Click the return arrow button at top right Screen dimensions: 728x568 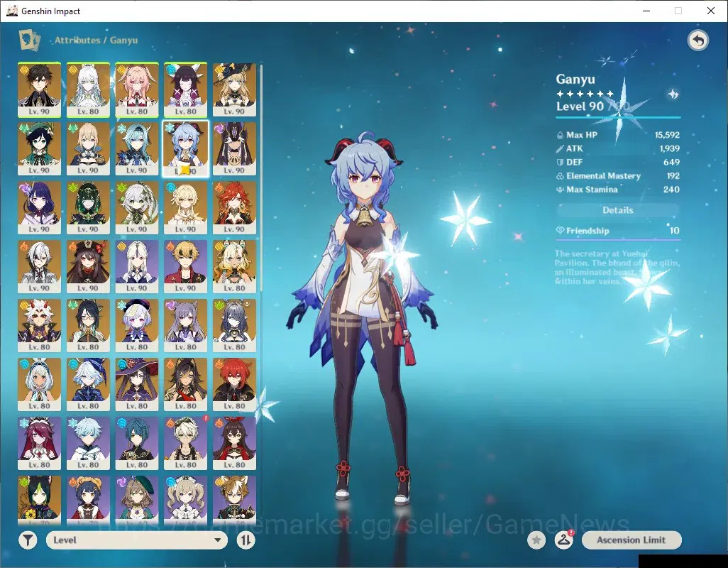(x=697, y=40)
